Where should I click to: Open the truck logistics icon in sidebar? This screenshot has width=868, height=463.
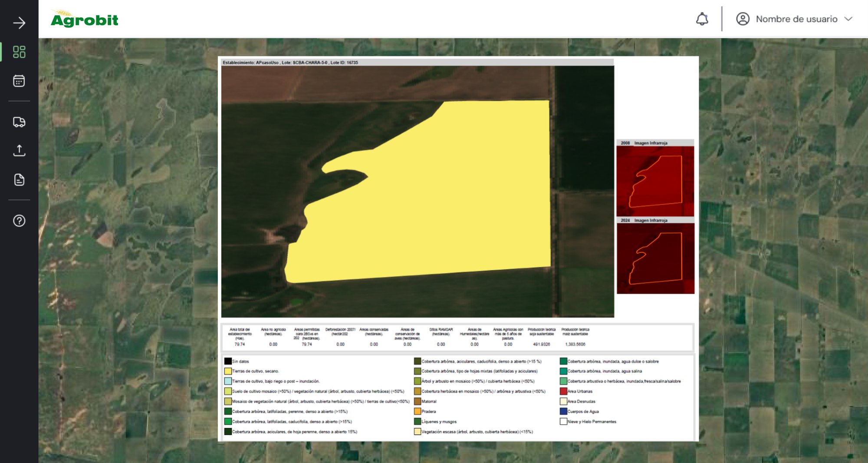[19, 122]
